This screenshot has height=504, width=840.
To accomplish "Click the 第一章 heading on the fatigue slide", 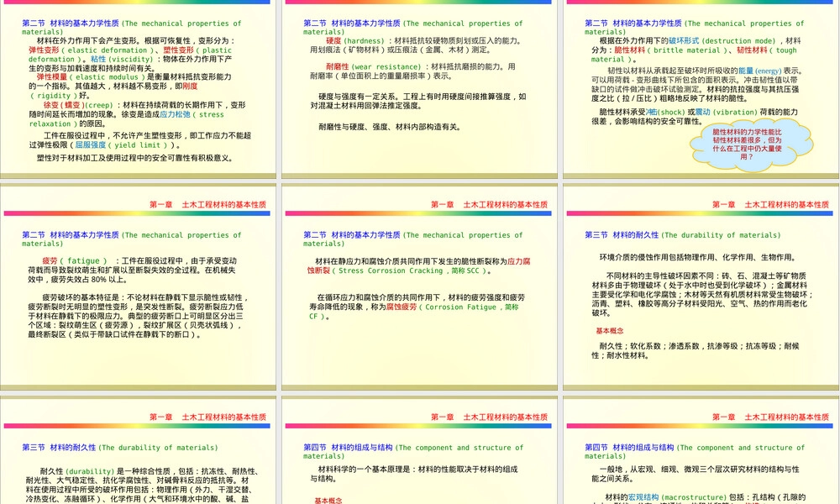I will point(207,205).
